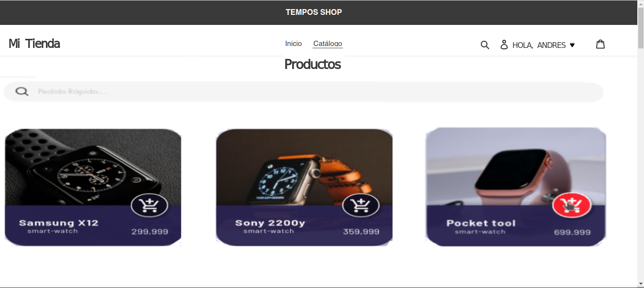Expand the HOLA, ANDRES dropdown arrow
Screen dimensions: 644x288
point(572,45)
